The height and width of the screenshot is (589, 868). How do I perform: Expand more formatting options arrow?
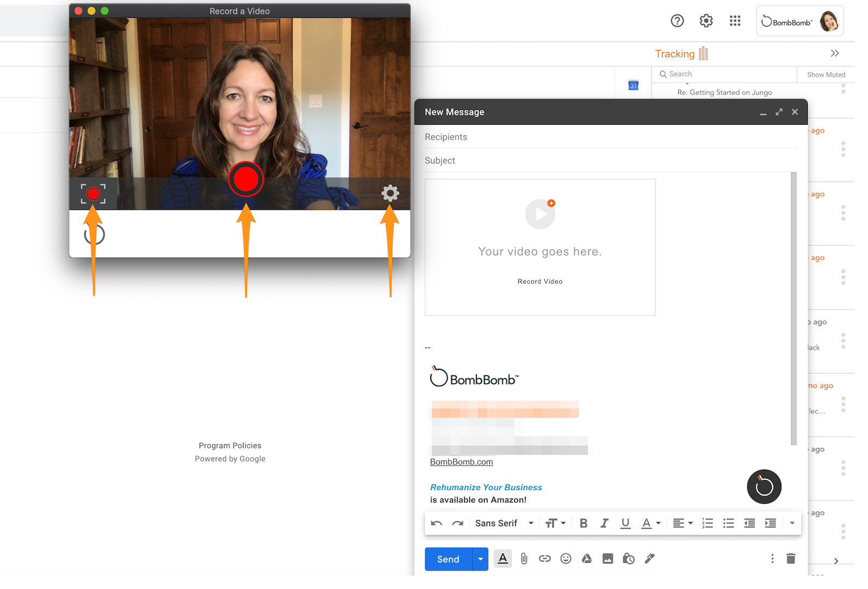(x=792, y=523)
